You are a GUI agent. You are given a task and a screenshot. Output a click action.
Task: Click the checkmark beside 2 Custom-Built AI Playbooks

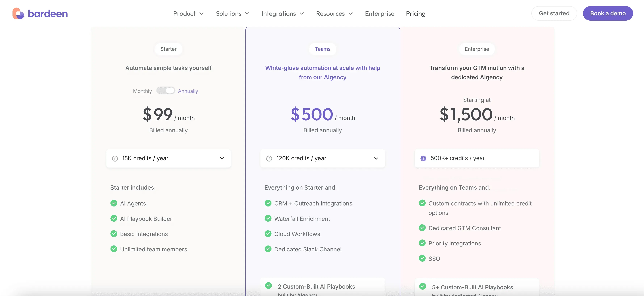(268, 286)
